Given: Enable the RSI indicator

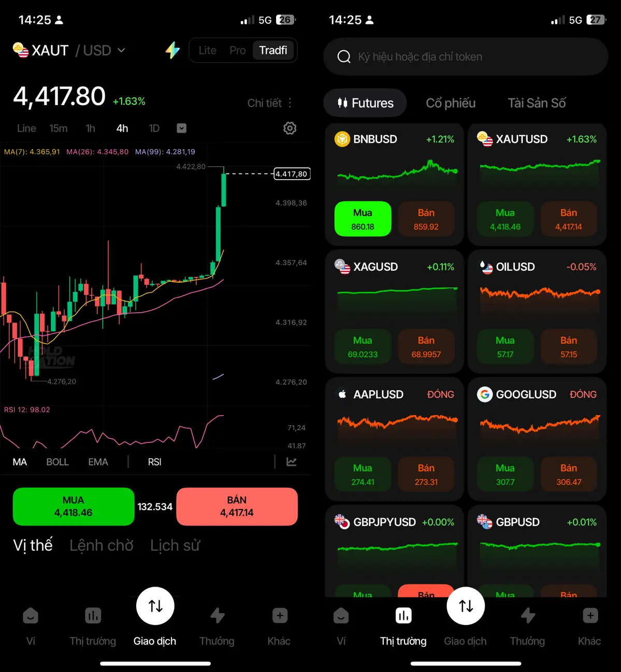Looking at the screenshot, I should 154,462.
